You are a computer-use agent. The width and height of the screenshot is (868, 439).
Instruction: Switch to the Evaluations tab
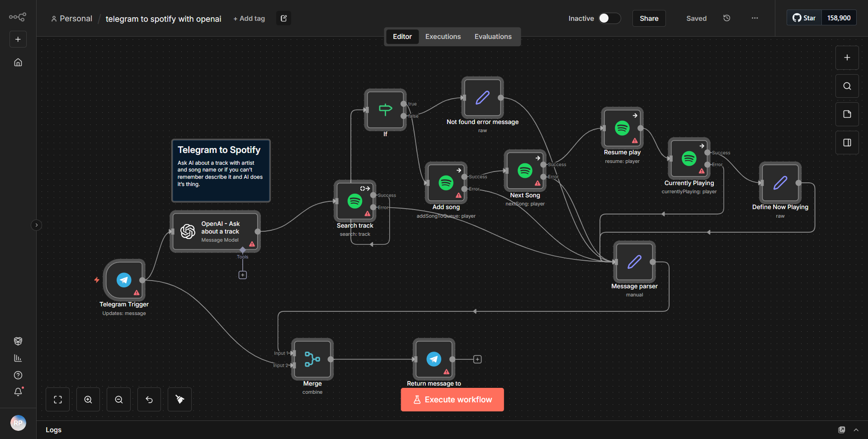(x=493, y=36)
